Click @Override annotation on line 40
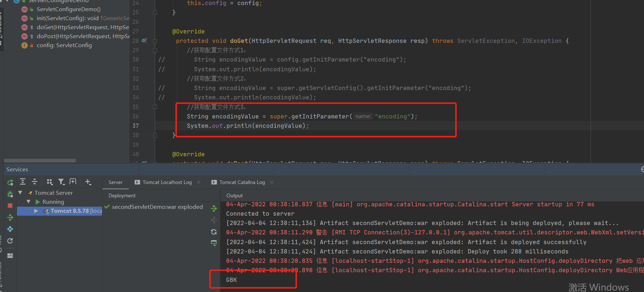644x292 pixels. (188, 154)
